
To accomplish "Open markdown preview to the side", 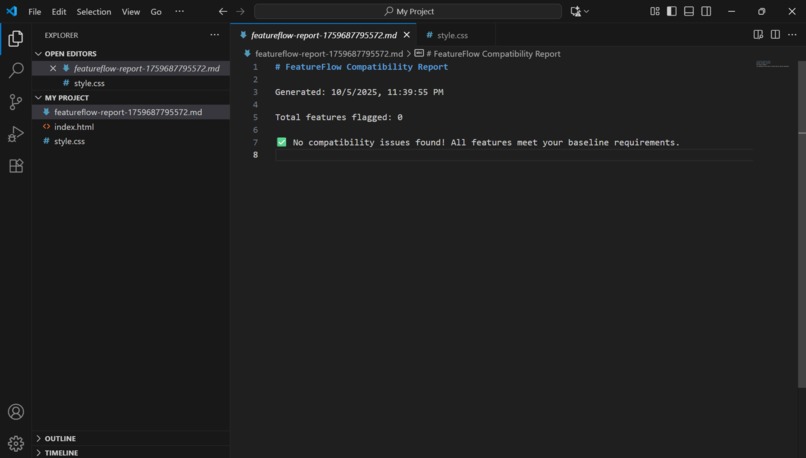I will (758, 34).
